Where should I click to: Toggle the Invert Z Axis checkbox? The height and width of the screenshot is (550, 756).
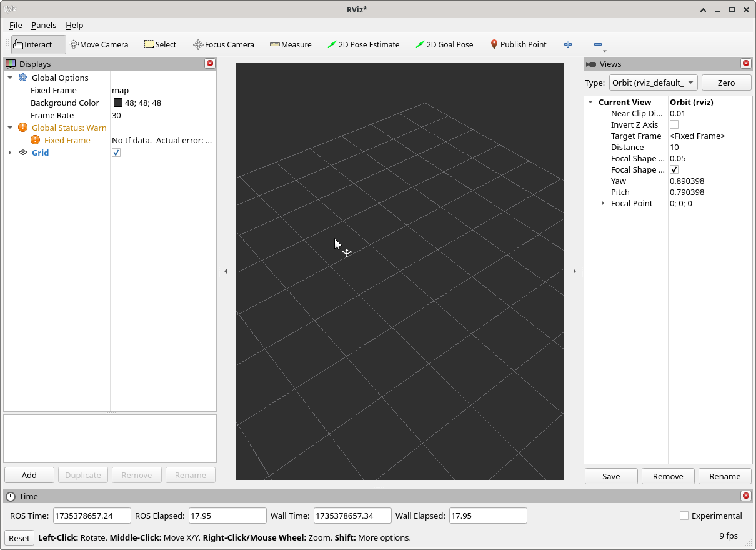point(674,124)
